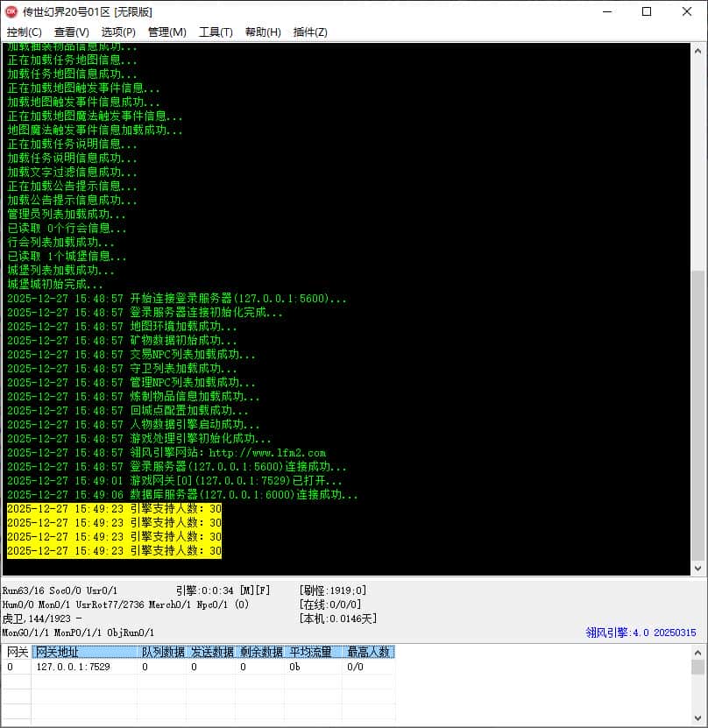708x728 pixels.
Task: Click the 数据库服务器 连接成功 log line
Action: (182, 494)
